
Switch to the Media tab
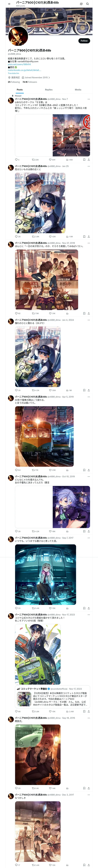pos(78,90)
